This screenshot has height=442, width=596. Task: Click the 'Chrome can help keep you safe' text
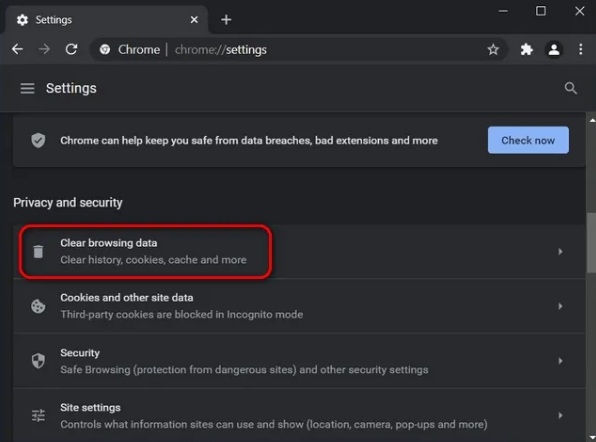(x=249, y=141)
